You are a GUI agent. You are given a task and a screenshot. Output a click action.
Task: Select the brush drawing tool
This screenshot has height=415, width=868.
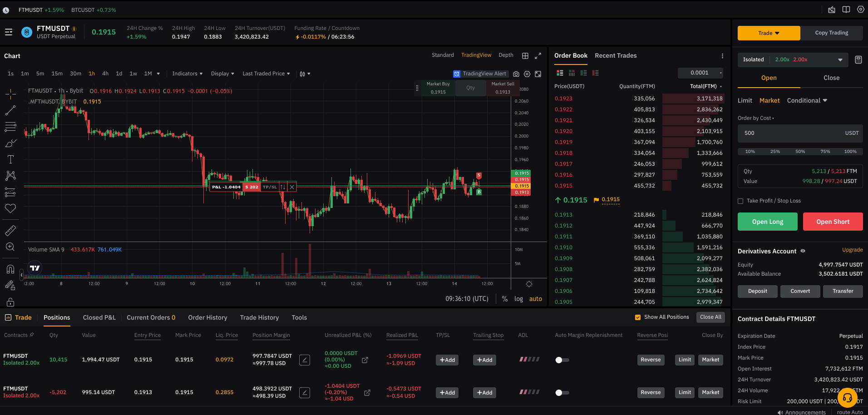[x=10, y=143]
